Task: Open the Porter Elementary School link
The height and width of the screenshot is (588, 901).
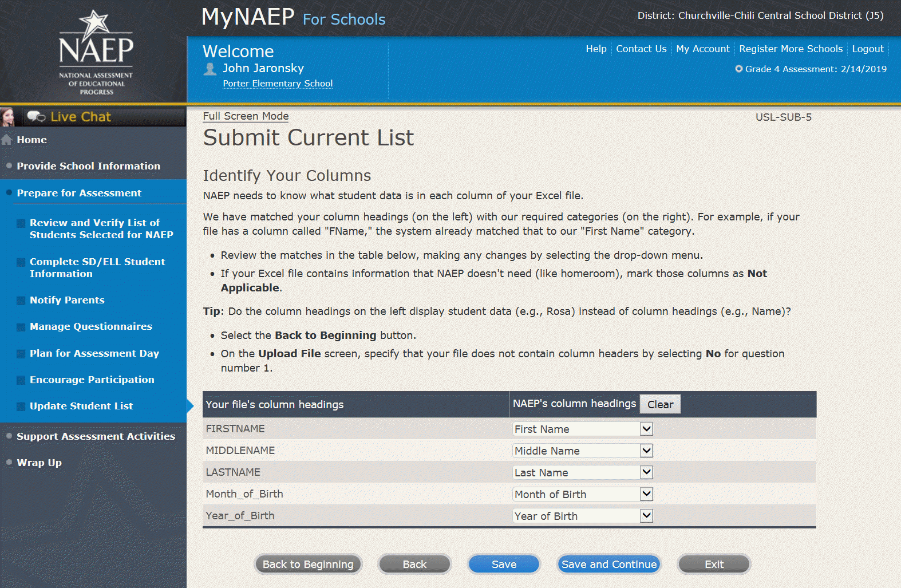Action: 278,84
